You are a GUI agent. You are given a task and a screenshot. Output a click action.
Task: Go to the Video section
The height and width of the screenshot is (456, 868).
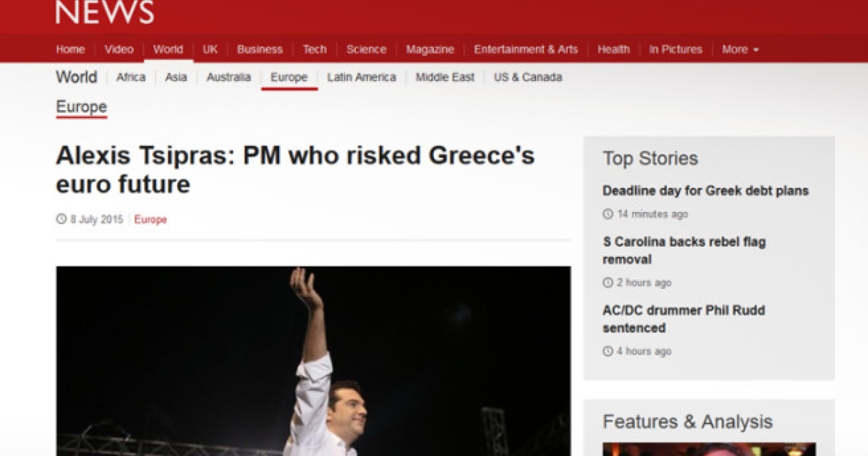pos(119,49)
